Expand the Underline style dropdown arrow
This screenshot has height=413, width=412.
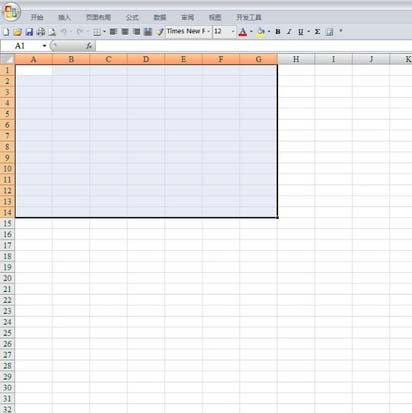click(308, 32)
